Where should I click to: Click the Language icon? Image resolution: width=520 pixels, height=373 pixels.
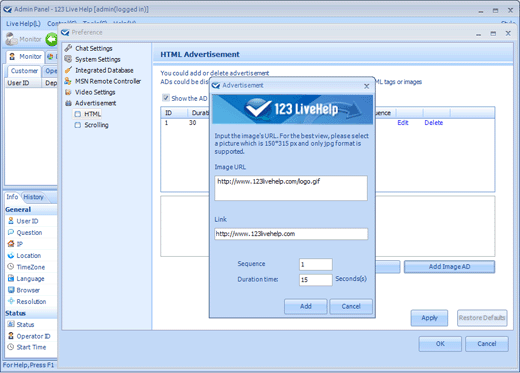point(11,278)
